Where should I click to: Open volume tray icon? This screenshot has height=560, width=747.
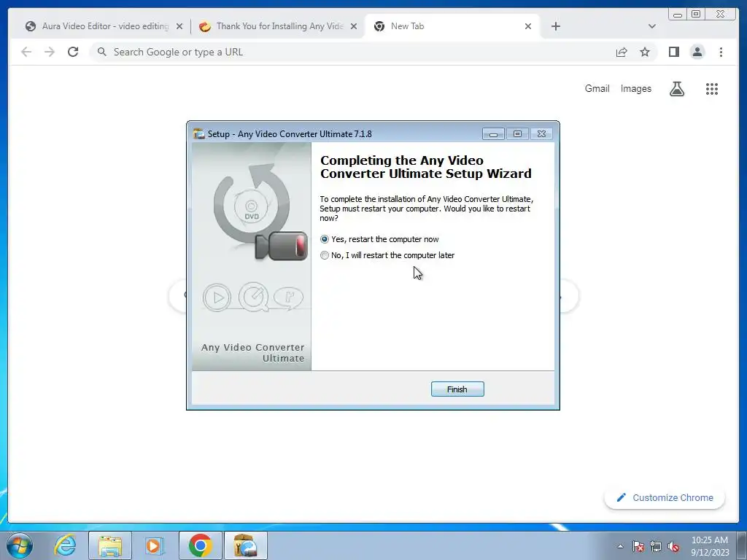(673, 547)
